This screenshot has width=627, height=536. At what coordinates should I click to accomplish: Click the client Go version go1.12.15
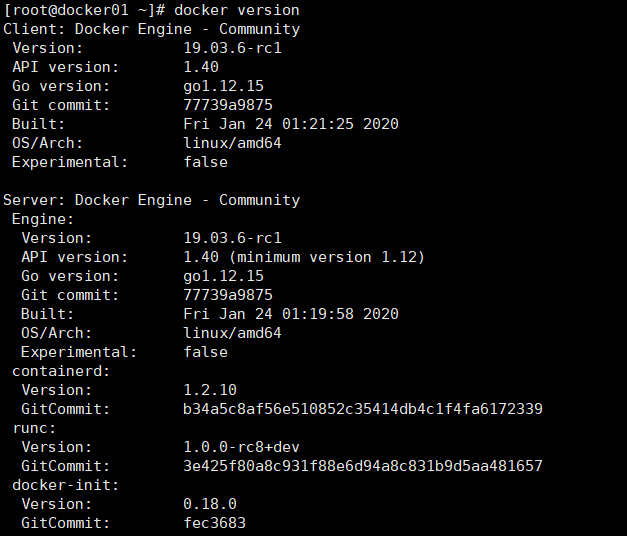[x=224, y=86]
